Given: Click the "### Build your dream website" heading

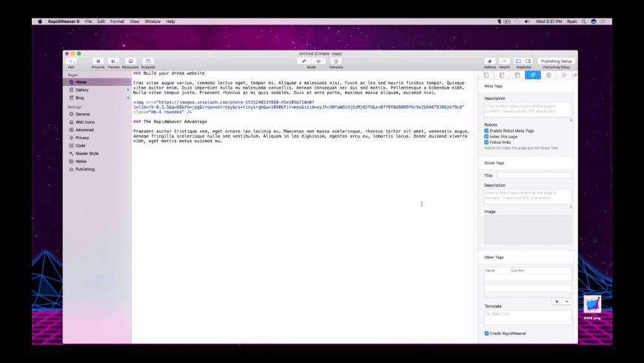Looking at the screenshot, I should pos(169,73).
